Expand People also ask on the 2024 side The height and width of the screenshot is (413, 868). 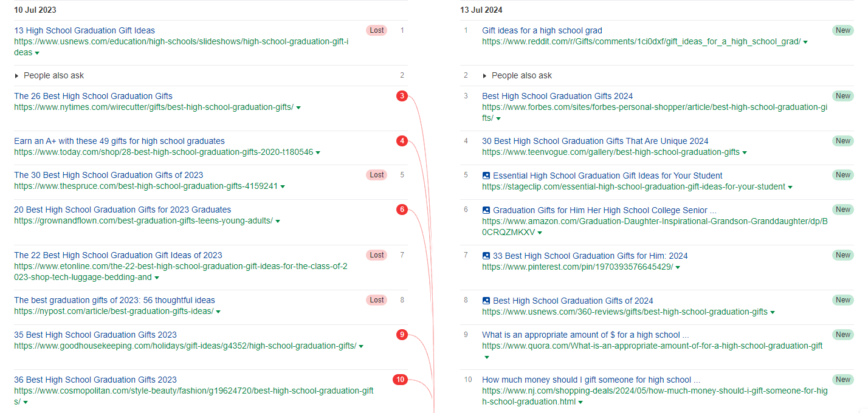tap(483, 75)
